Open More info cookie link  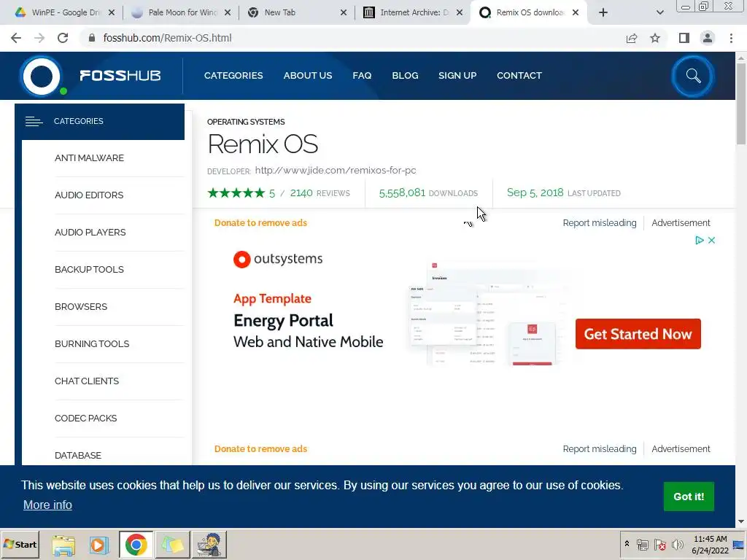tap(47, 505)
